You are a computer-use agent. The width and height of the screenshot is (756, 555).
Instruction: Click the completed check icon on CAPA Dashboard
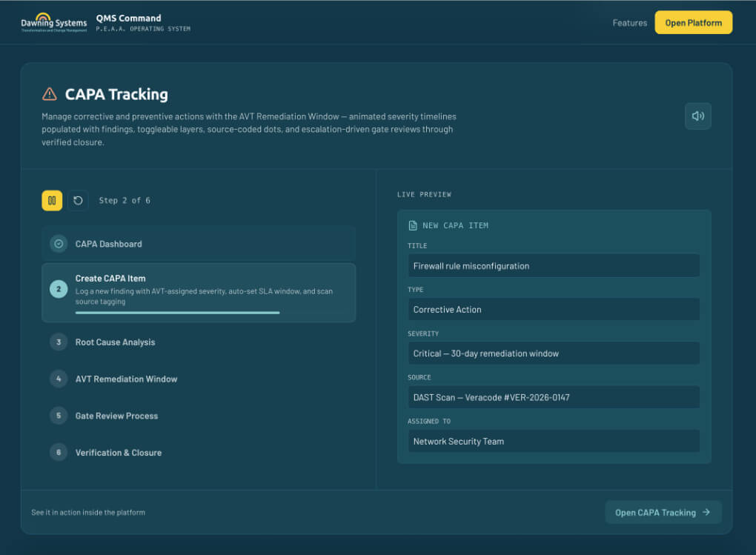pyautogui.click(x=59, y=244)
